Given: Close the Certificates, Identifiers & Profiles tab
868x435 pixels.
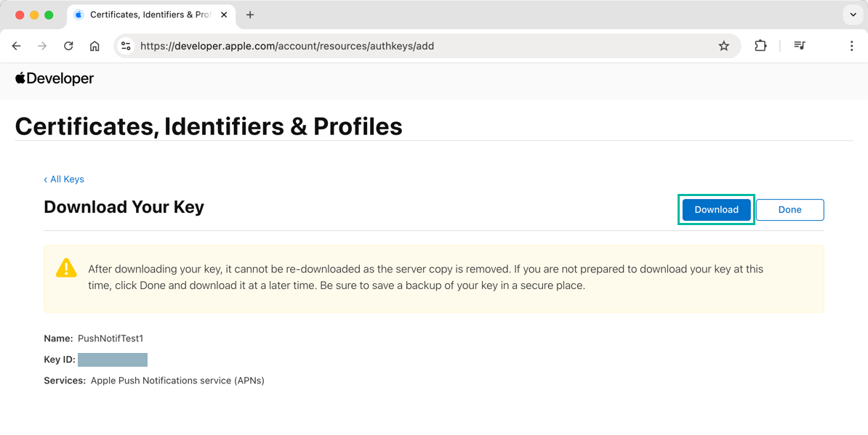Looking at the screenshot, I should (x=225, y=15).
